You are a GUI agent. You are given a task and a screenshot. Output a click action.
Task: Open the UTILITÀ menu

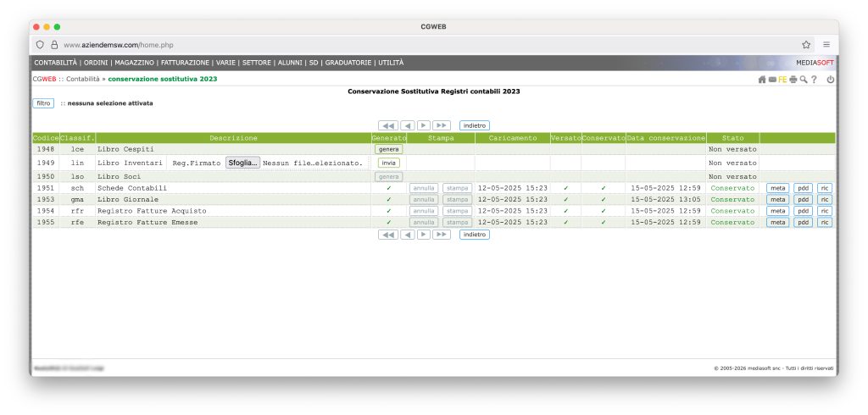pos(391,63)
